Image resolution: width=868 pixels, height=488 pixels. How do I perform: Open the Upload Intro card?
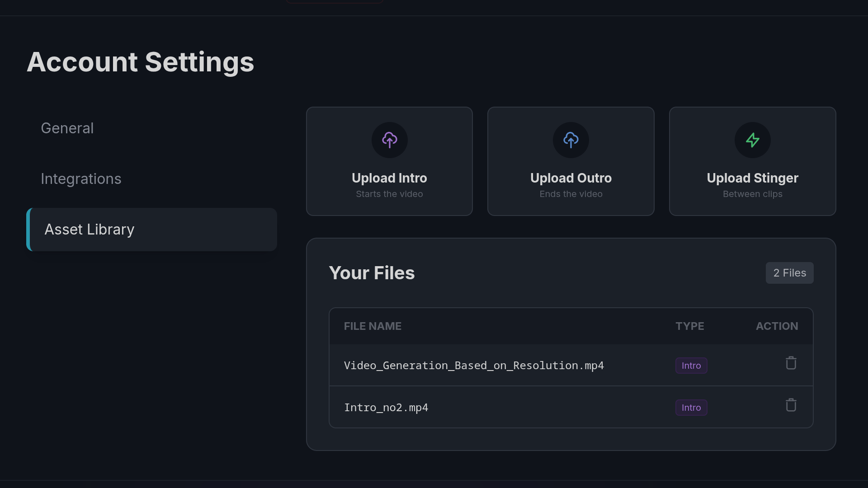pyautogui.click(x=389, y=161)
